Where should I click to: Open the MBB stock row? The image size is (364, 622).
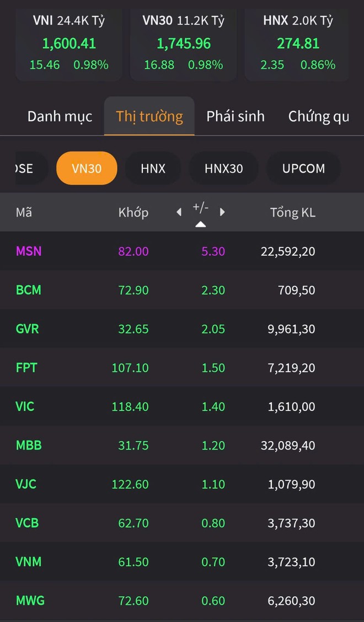tap(182, 445)
